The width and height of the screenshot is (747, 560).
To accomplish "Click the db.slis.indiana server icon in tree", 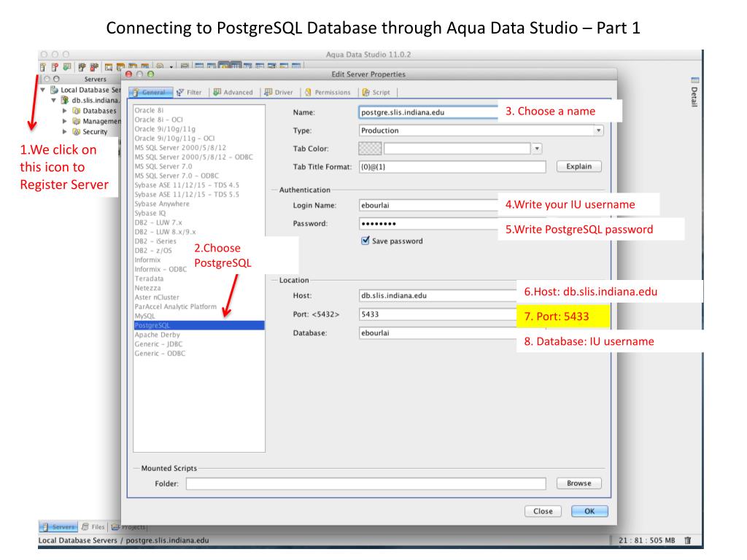I will [65, 100].
